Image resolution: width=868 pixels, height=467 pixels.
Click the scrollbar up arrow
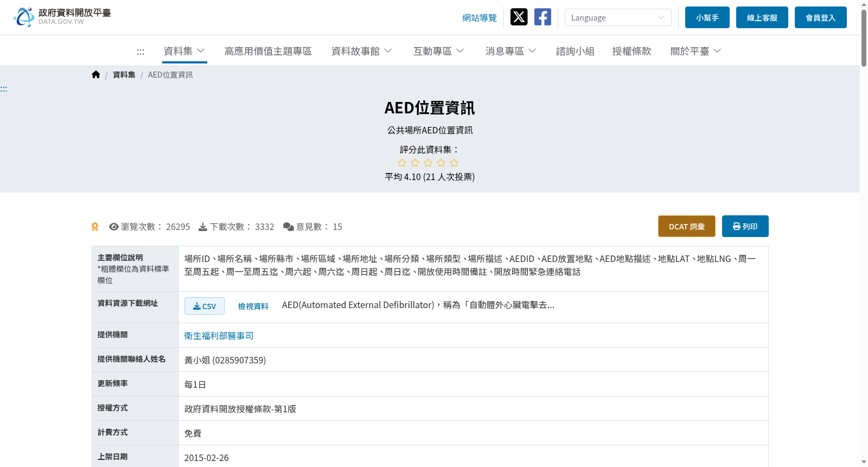coord(864,4)
